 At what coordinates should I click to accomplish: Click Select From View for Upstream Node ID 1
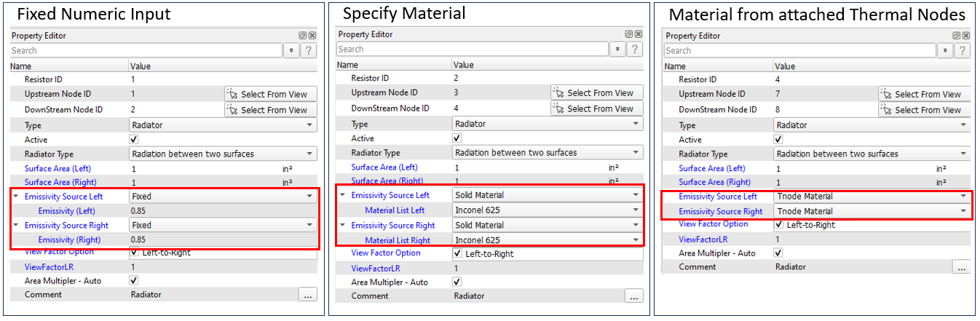(x=270, y=94)
